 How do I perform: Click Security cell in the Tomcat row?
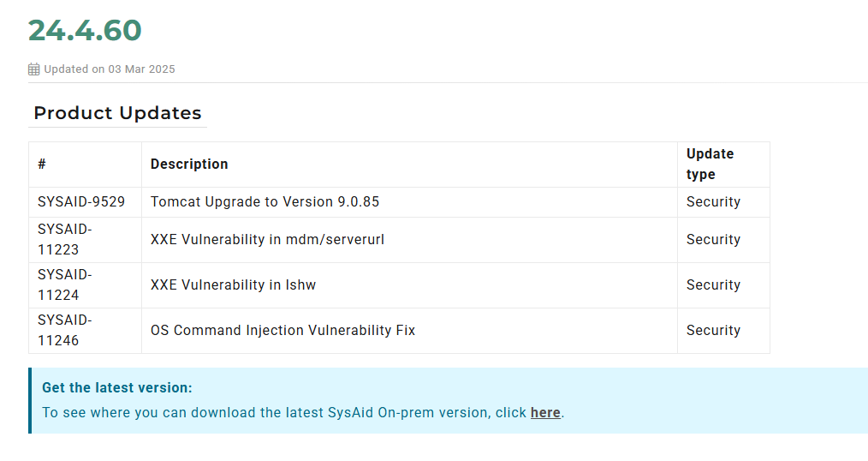coord(714,201)
